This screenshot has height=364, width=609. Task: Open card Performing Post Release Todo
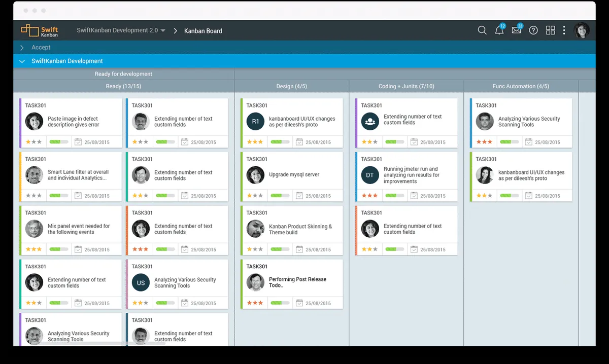tap(292, 284)
